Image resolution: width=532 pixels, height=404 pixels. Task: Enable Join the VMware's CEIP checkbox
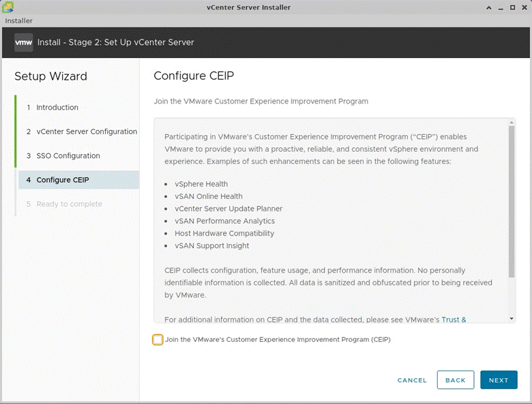pos(158,339)
